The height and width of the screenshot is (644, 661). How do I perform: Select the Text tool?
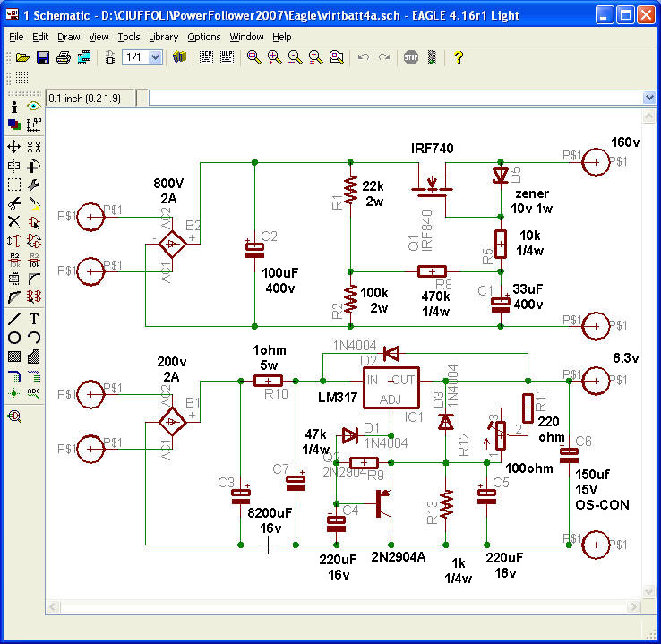(x=34, y=318)
